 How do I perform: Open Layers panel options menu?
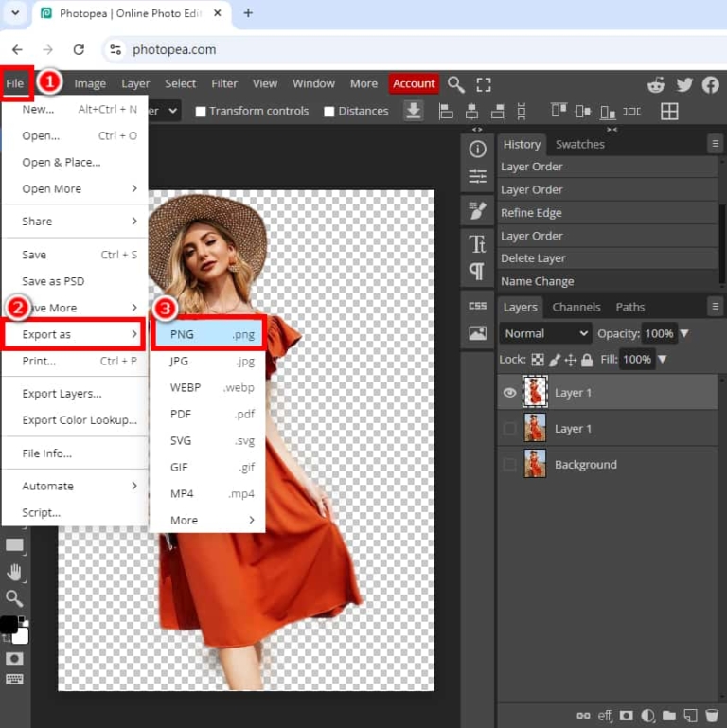pos(715,307)
